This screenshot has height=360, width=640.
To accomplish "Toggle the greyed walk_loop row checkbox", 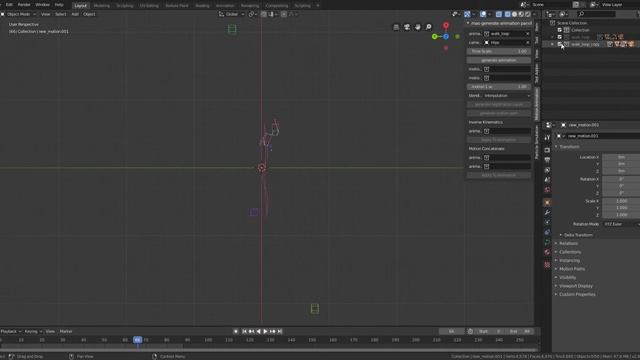I will click(x=560, y=37).
